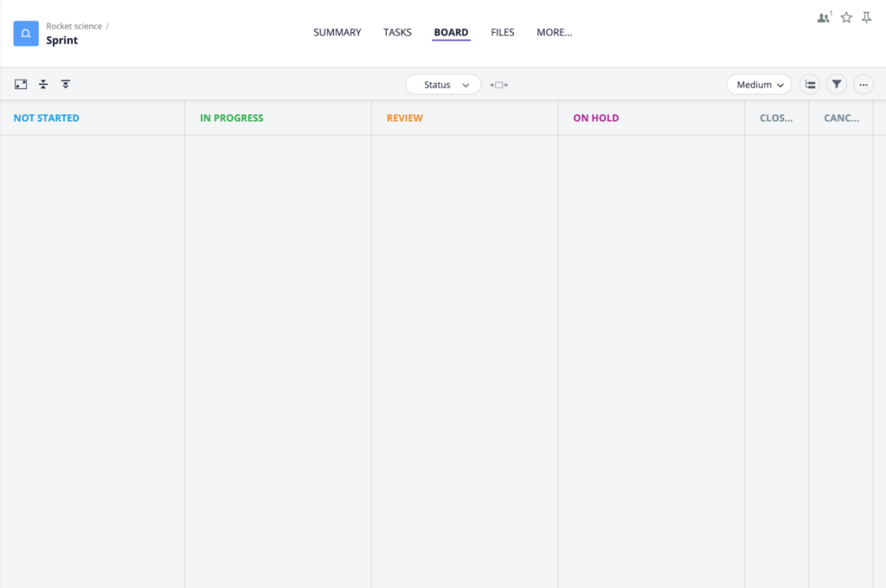
Task: Collapse card details with the vertical collapse icon
Action: pos(43,84)
